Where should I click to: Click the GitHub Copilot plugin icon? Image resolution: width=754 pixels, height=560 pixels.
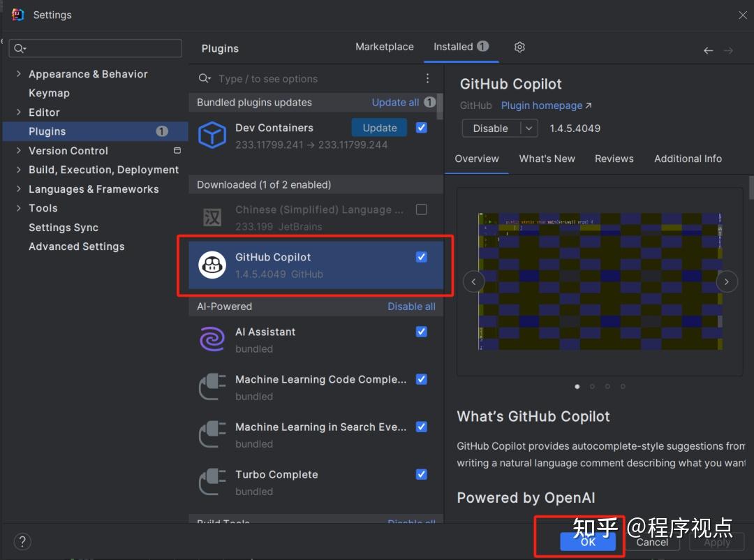coord(212,265)
